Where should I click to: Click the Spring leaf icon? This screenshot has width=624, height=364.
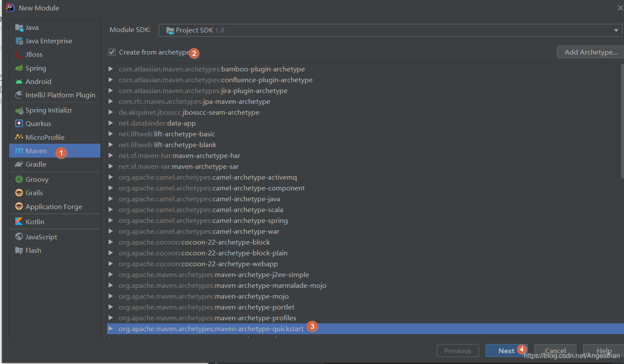click(19, 68)
